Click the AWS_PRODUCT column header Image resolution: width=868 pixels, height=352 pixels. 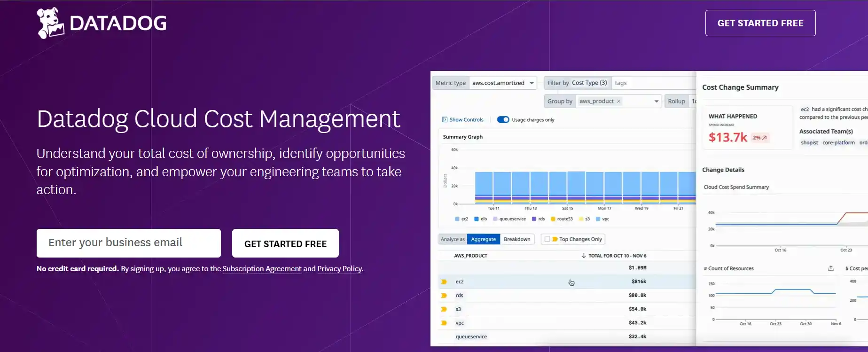pos(470,256)
